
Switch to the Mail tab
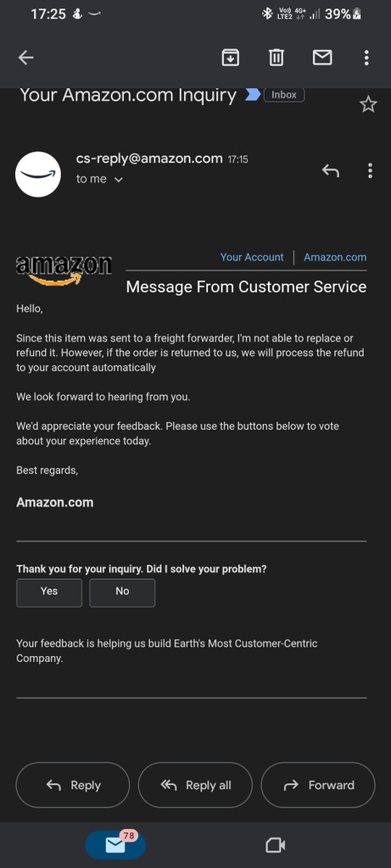pos(115,845)
